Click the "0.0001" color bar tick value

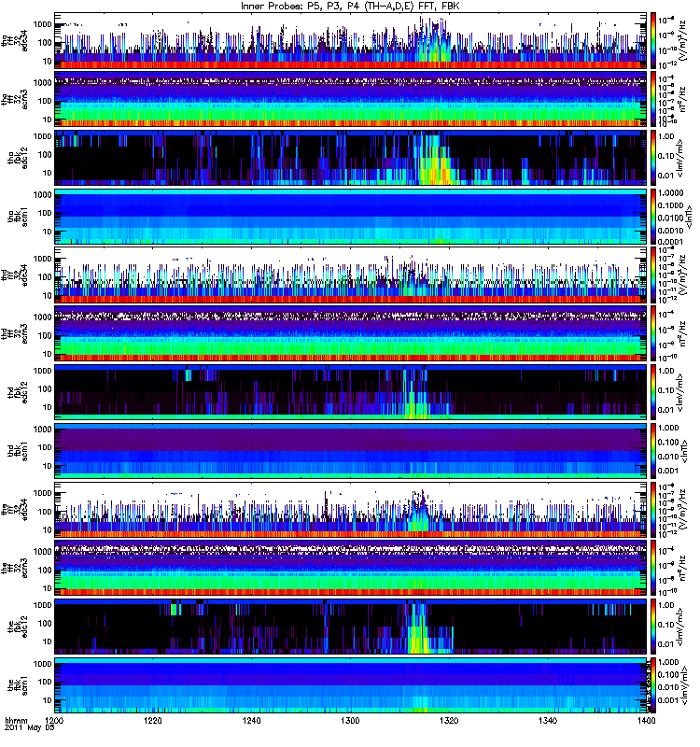point(670,242)
